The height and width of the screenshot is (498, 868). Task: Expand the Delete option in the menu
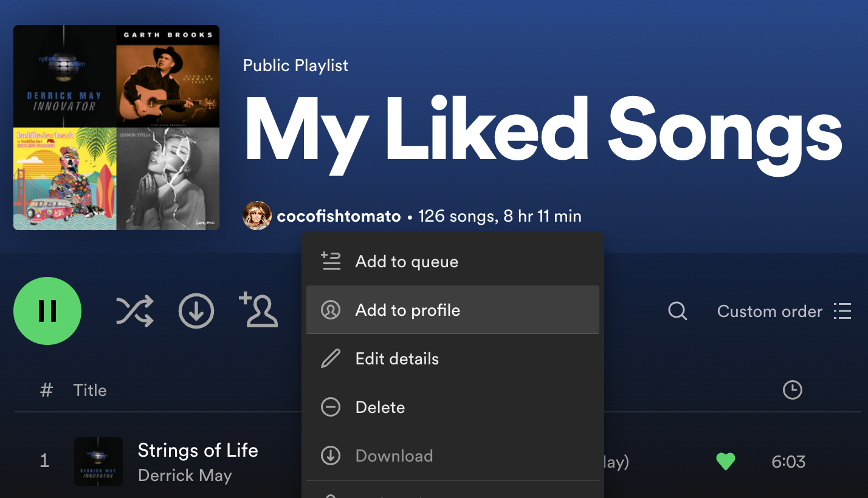pyautogui.click(x=380, y=407)
